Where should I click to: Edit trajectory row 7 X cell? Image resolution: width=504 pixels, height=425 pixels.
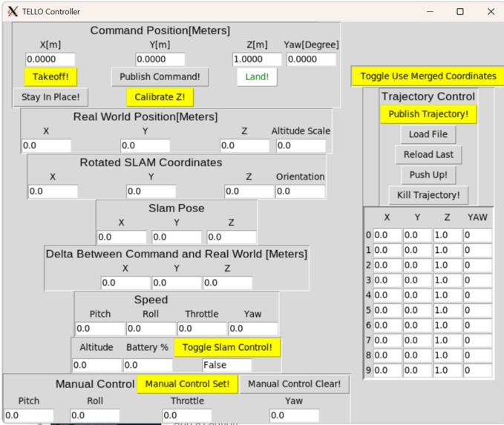click(387, 340)
